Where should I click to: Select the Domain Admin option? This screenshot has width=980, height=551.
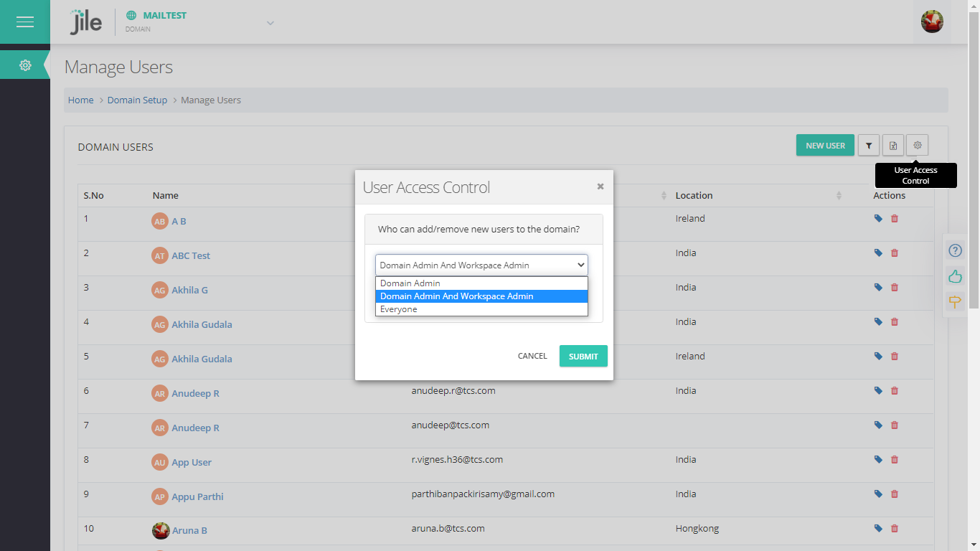(410, 283)
